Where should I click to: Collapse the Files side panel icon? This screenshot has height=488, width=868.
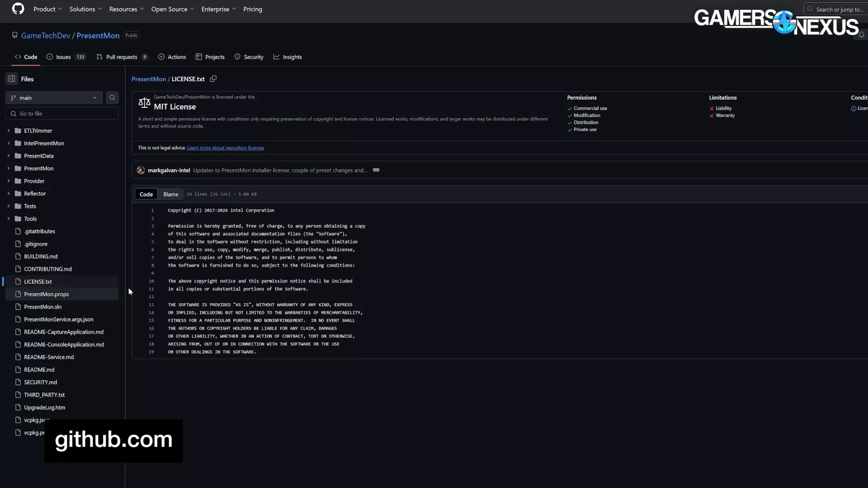click(x=11, y=79)
